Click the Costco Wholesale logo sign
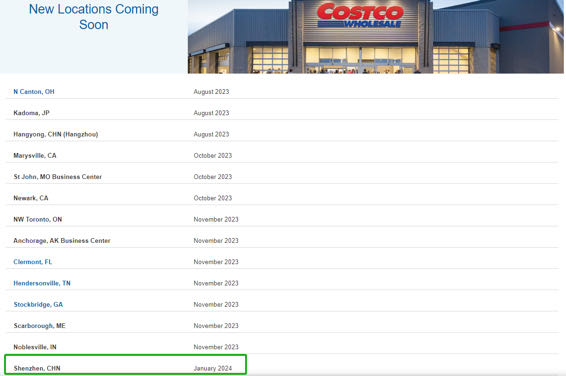This screenshot has width=566, height=376. [360, 15]
